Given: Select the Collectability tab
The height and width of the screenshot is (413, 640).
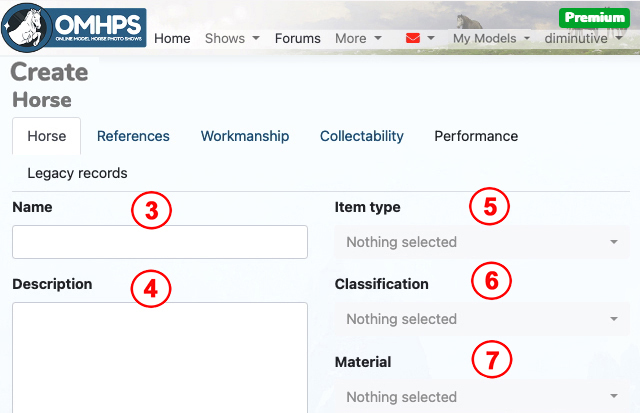Looking at the screenshot, I should pyautogui.click(x=362, y=136).
